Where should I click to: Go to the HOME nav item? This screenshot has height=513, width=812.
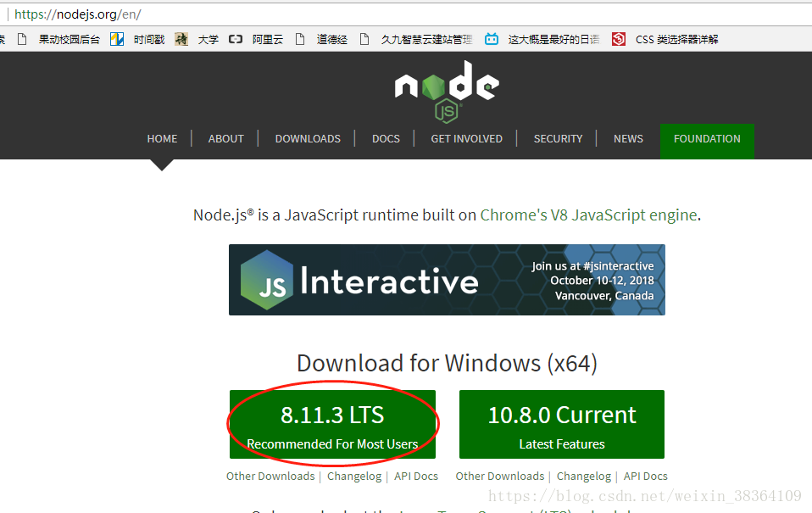162,139
